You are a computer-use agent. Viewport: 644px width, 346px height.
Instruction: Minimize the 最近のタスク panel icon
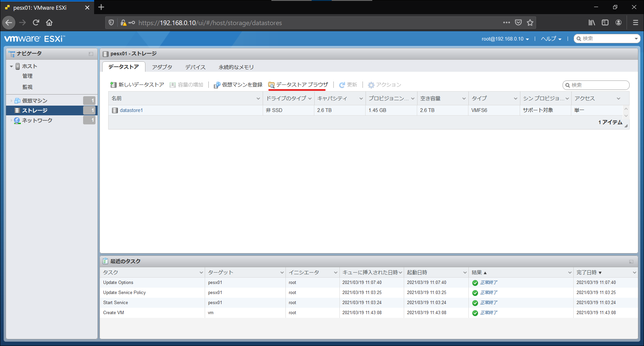(631, 262)
